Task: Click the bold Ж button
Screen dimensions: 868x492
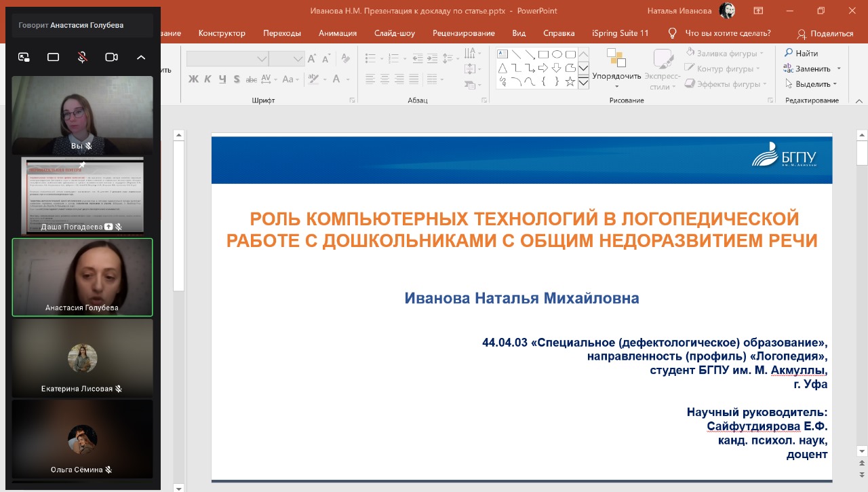Action: (193, 79)
